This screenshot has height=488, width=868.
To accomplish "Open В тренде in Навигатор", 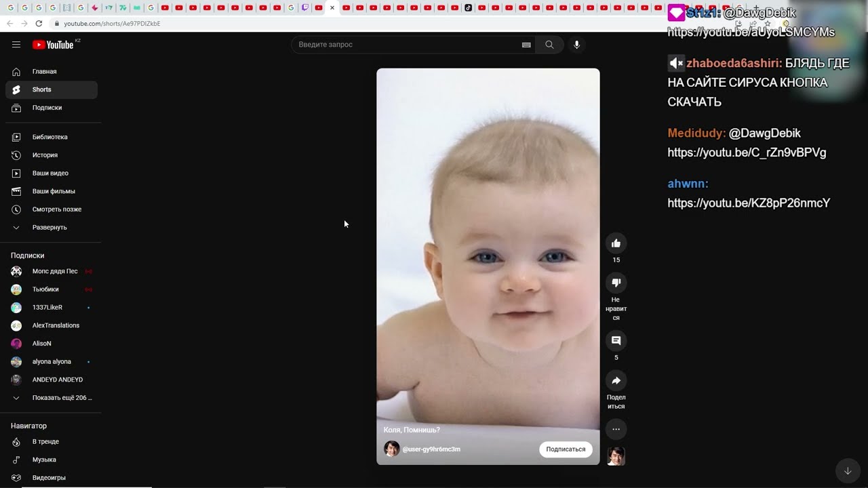I will coord(52,442).
